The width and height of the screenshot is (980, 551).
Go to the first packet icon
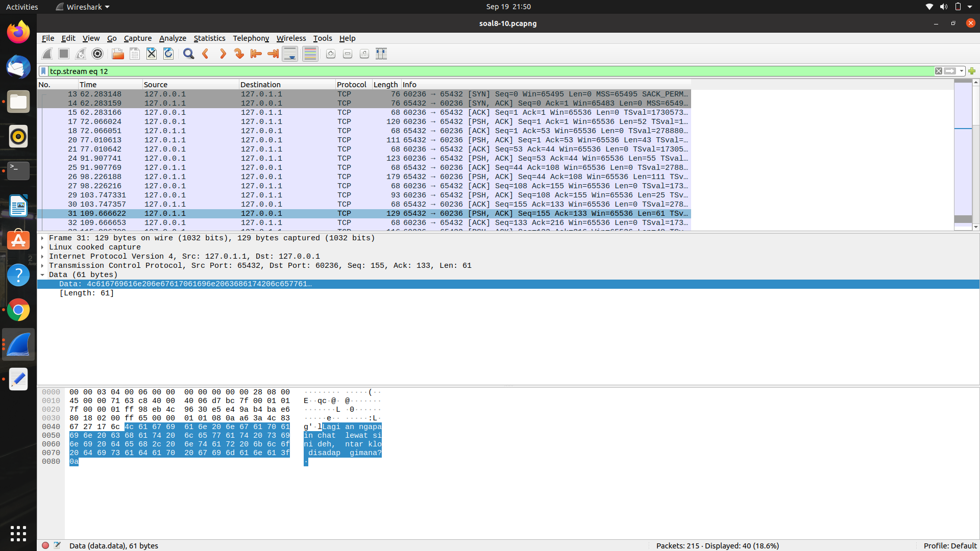256,54
